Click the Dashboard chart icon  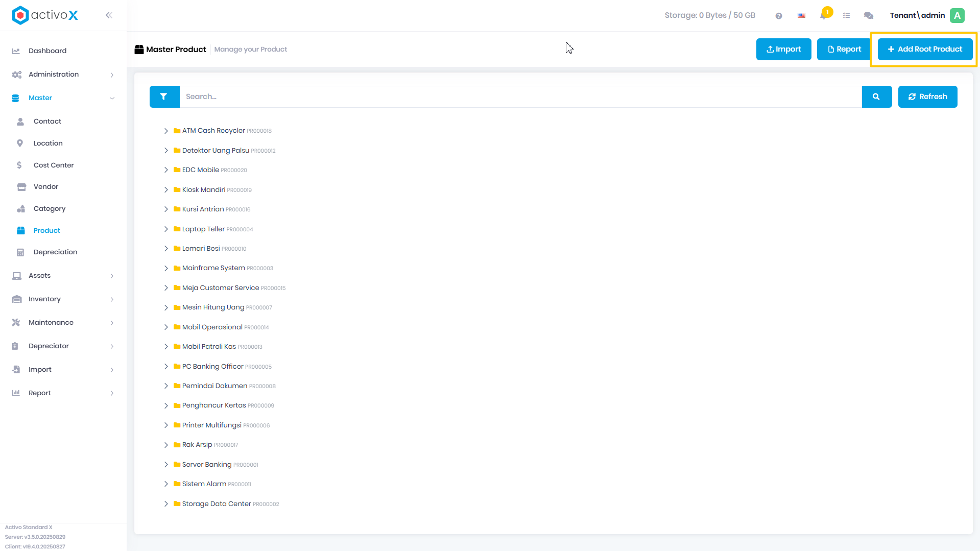16,51
